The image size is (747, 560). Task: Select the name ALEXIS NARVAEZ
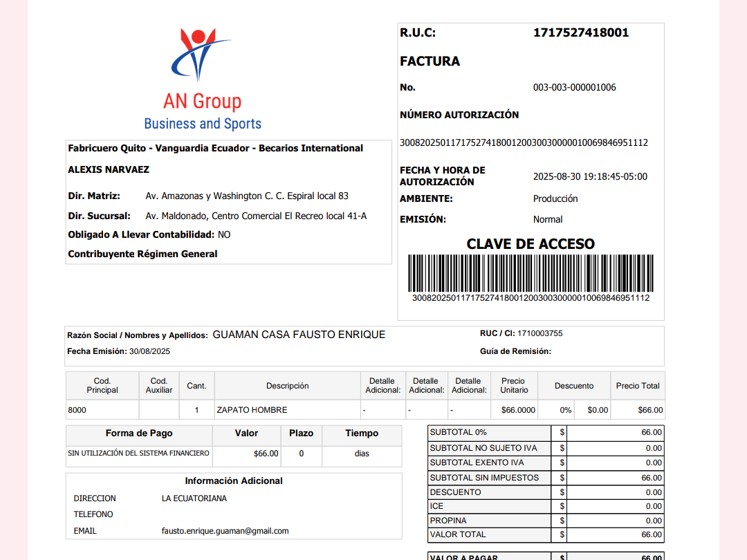108,169
